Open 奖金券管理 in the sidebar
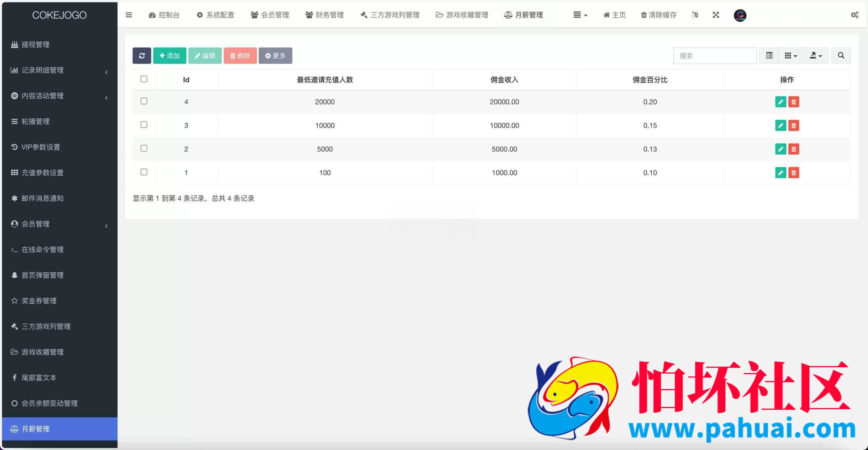The height and width of the screenshot is (450, 868). tap(60, 301)
